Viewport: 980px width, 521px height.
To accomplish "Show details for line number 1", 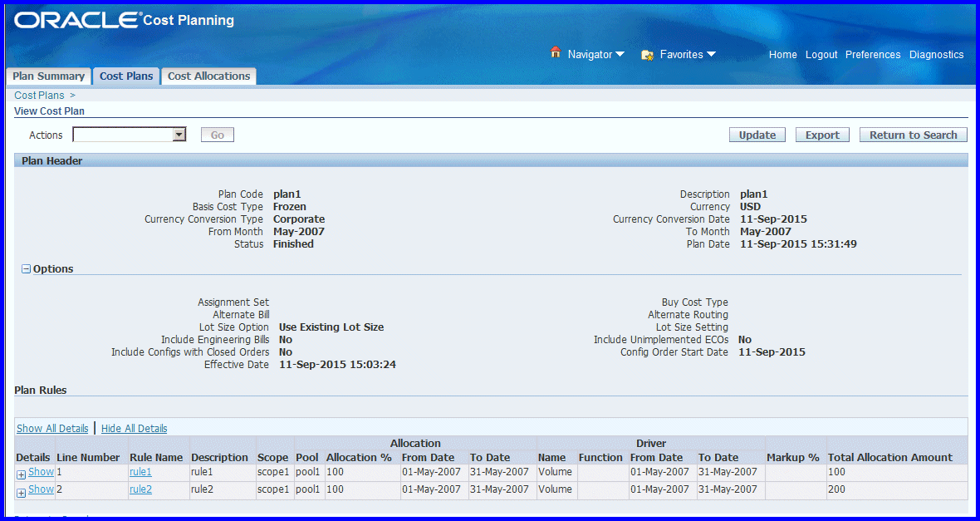I will 41,472.
